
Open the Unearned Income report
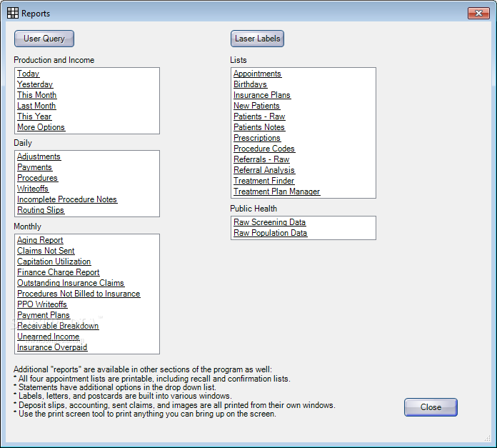[48, 337]
